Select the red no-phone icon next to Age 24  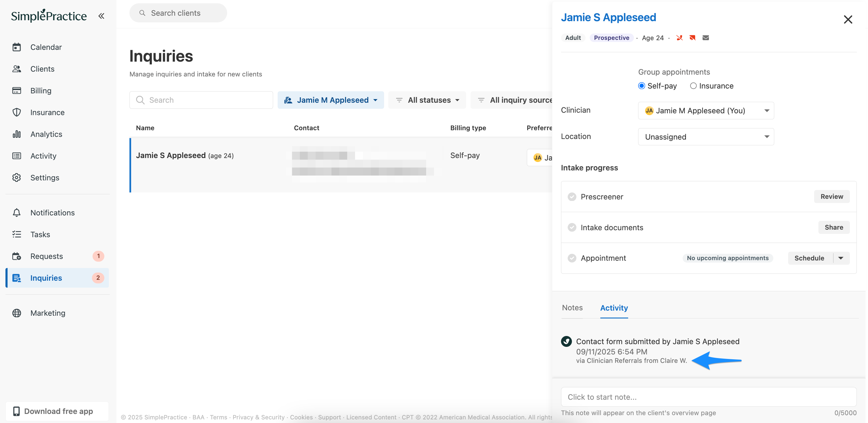click(679, 38)
